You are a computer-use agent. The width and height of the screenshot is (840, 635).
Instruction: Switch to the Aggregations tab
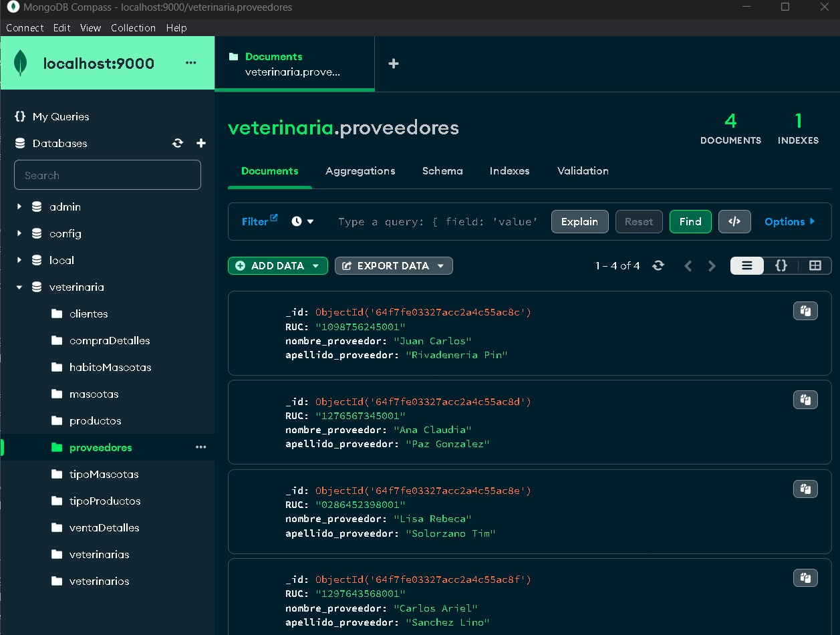point(360,171)
